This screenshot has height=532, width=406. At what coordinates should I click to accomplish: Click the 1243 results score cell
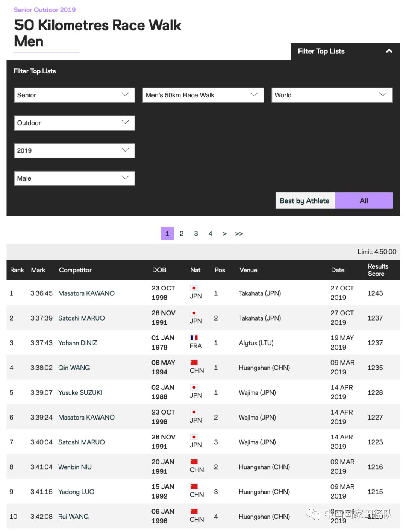[x=375, y=293]
